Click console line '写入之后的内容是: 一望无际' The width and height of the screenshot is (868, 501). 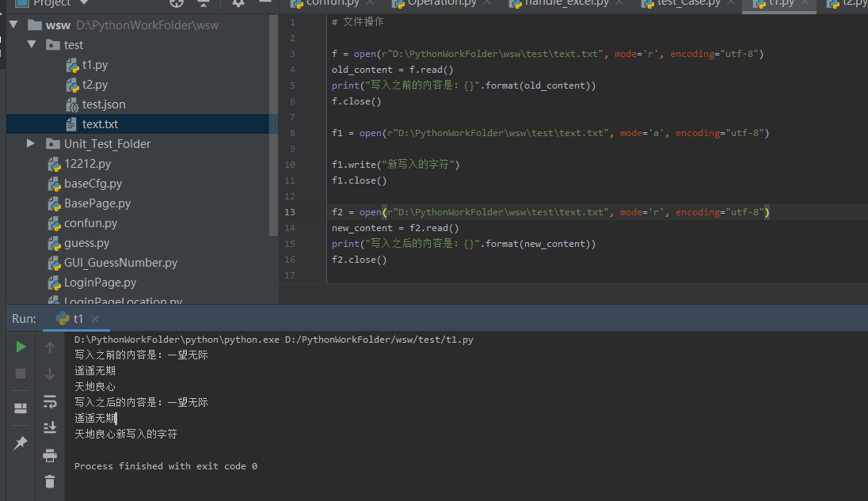pyautogui.click(x=141, y=403)
